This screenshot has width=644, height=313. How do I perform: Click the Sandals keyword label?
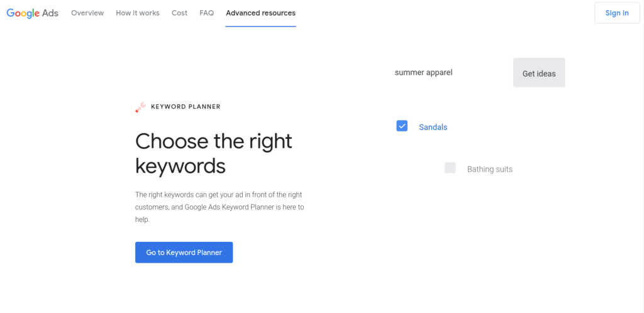coord(433,127)
